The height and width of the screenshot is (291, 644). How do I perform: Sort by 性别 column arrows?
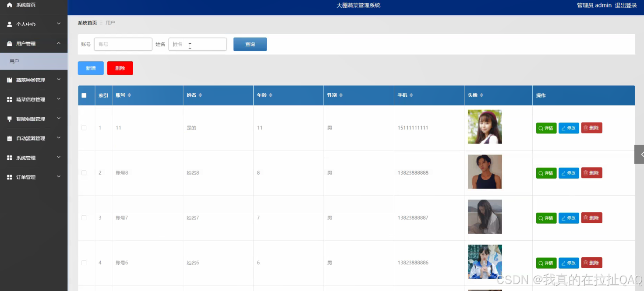coord(341,95)
